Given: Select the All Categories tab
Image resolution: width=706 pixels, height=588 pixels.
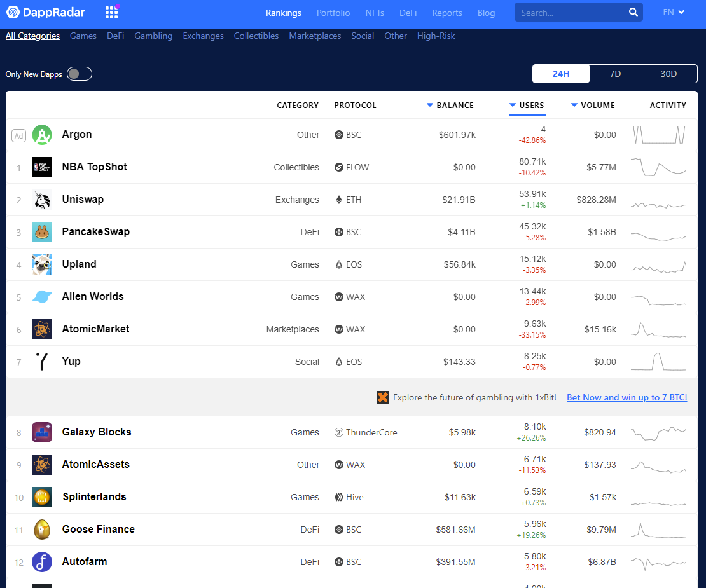Looking at the screenshot, I should [32, 36].
